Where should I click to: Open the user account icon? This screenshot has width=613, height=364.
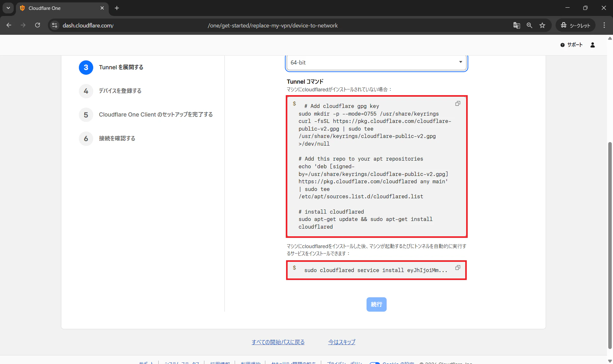[593, 45]
